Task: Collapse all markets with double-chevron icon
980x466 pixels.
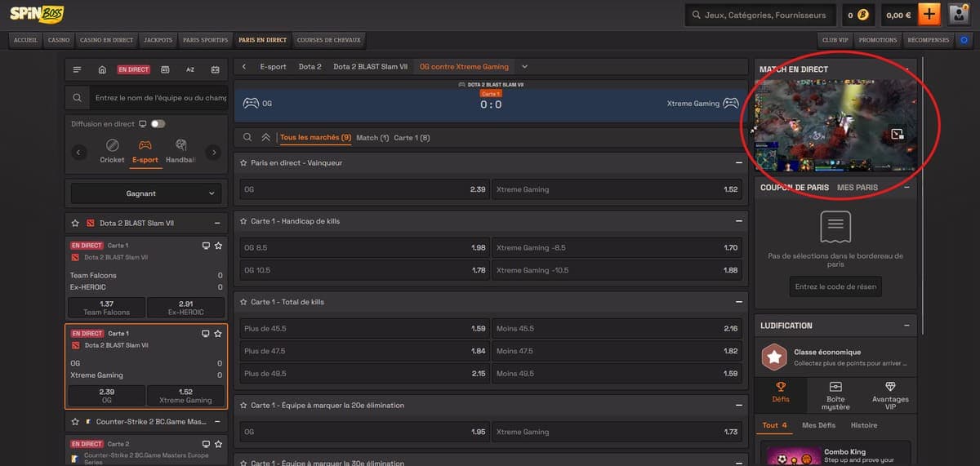Action: (265, 137)
